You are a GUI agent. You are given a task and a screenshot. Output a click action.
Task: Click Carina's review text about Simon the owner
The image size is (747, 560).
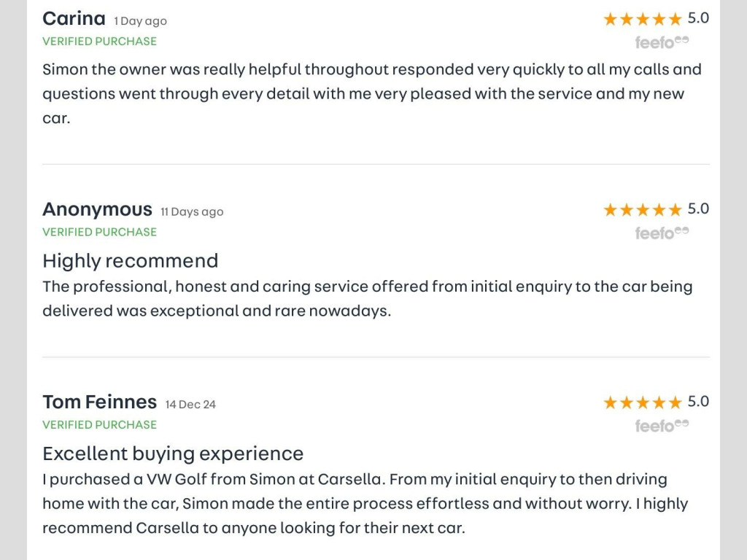[372, 94]
